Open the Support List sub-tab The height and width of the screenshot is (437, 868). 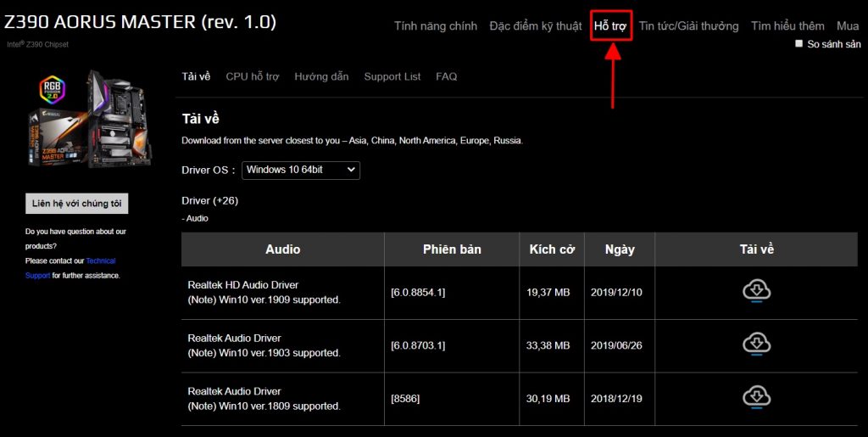[x=392, y=76]
